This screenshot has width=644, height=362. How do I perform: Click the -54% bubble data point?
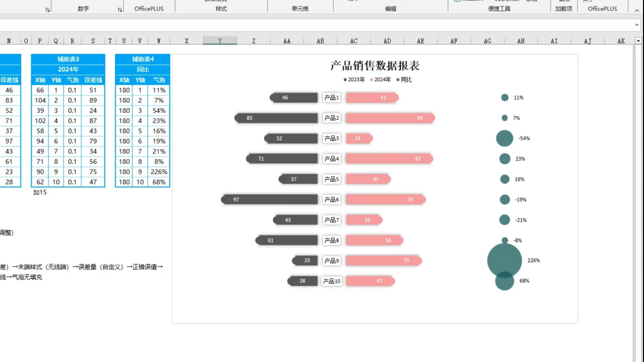point(504,138)
